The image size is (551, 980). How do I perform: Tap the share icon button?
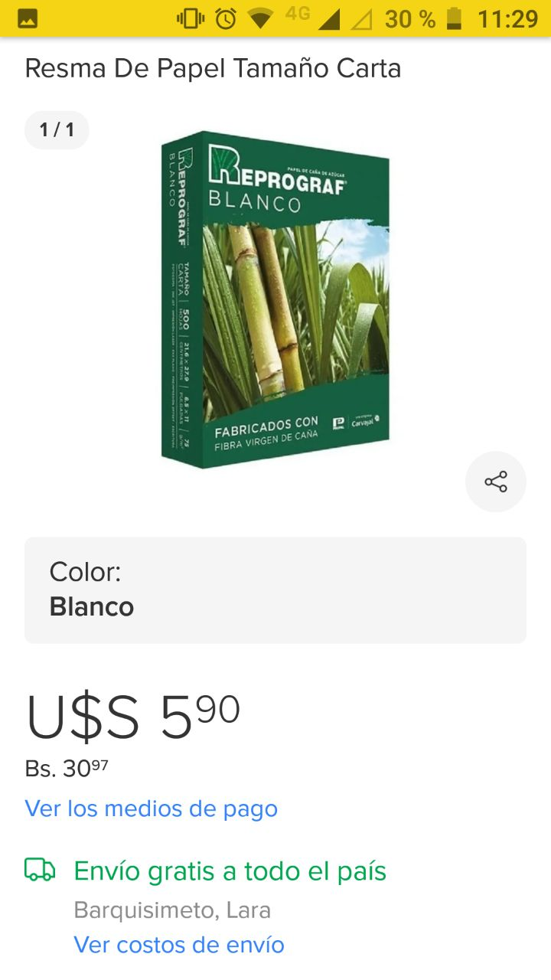496,482
